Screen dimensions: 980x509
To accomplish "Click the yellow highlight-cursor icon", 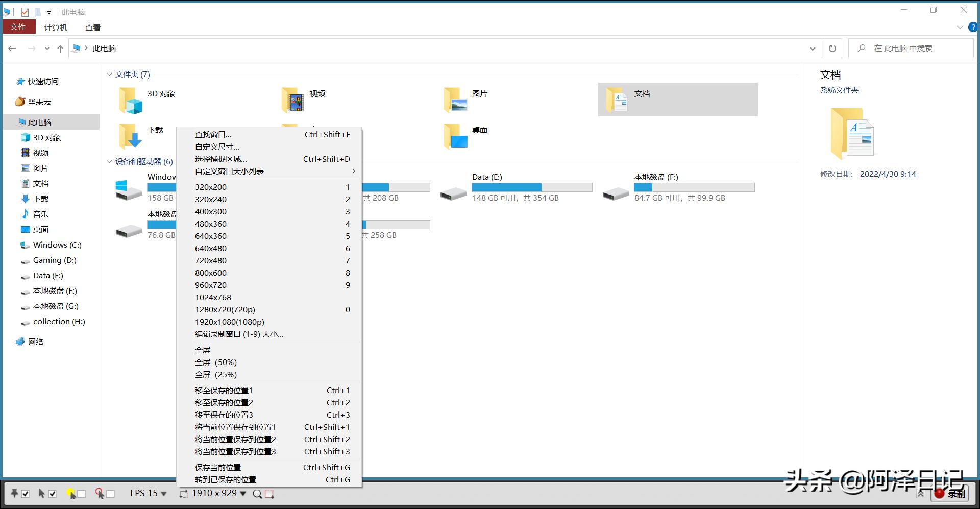I will click(x=70, y=493).
